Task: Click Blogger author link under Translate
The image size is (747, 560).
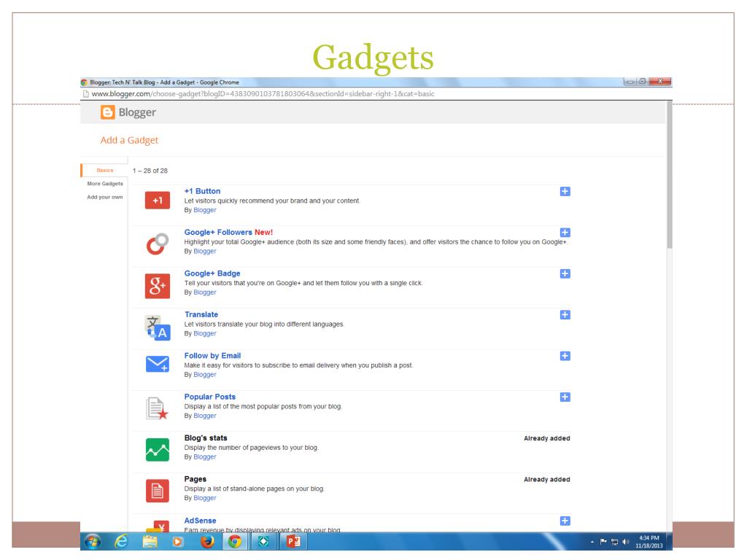Action: click(x=205, y=333)
